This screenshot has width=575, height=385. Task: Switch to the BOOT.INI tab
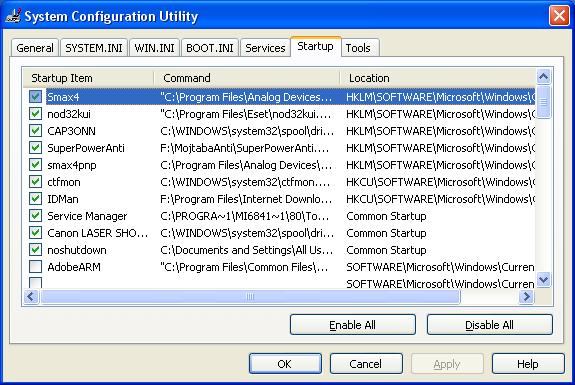point(210,48)
